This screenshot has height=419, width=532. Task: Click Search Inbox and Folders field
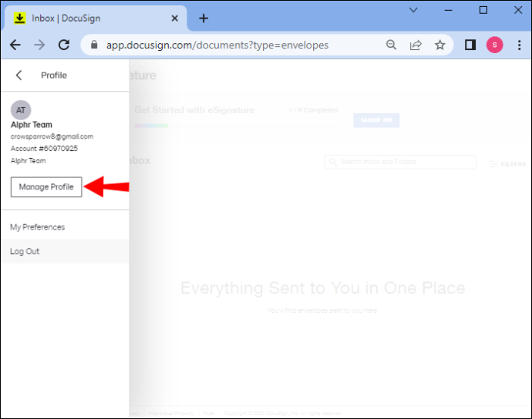[400, 162]
